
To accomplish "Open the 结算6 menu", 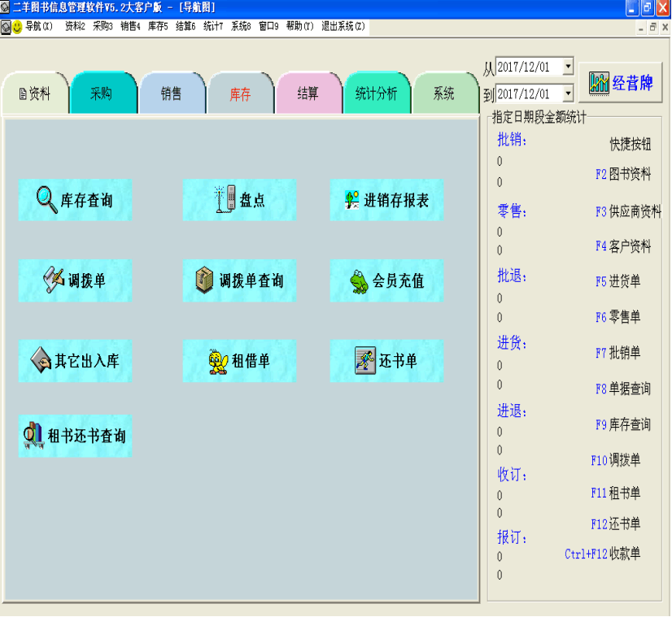I will coord(185,27).
